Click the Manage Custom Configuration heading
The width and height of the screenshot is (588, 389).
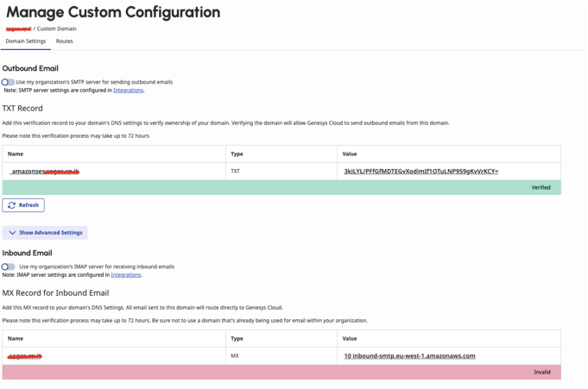tap(112, 13)
